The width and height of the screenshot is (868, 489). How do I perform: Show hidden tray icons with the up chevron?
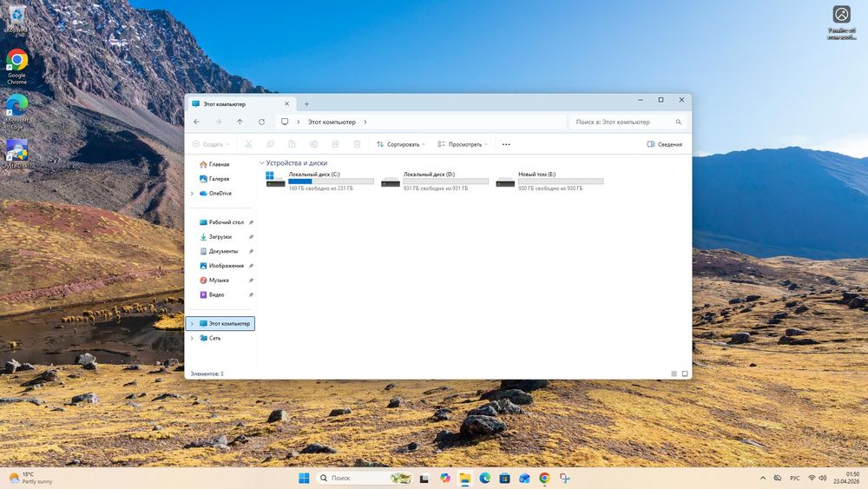(x=763, y=478)
